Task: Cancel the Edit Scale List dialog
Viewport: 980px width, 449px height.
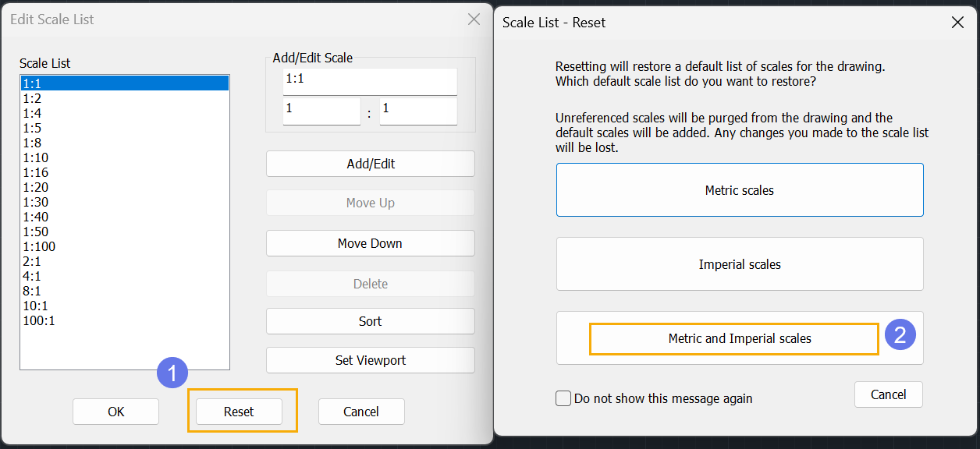Action: pos(361,412)
